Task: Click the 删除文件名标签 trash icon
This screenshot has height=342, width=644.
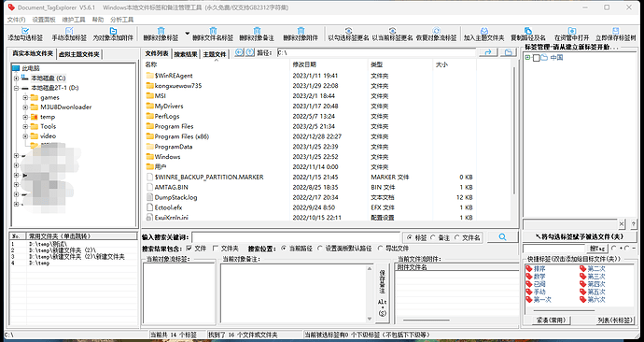Action: (213, 31)
